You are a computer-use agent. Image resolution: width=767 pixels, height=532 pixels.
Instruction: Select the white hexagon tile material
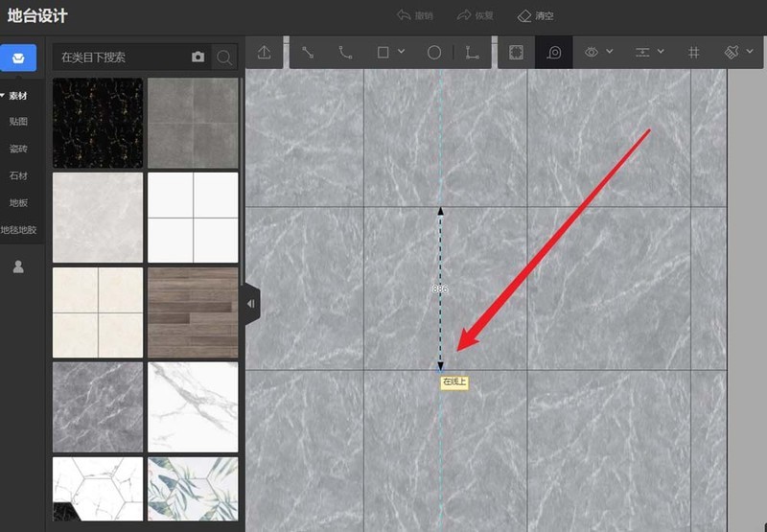[x=98, y=489]
